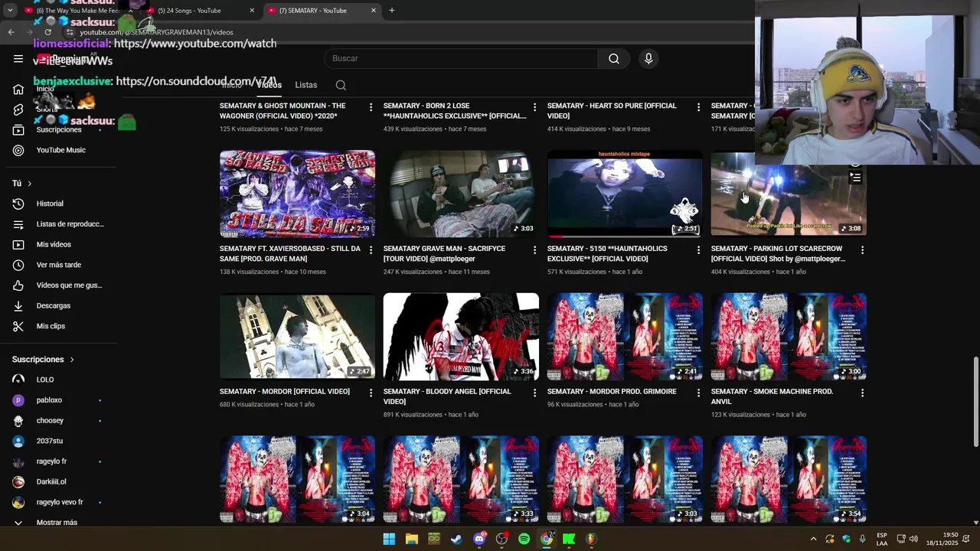Image resolution: width=980 pixels, height=551 pixels.
Task: Go back with the browser back arrow
Action: (11, 32)
